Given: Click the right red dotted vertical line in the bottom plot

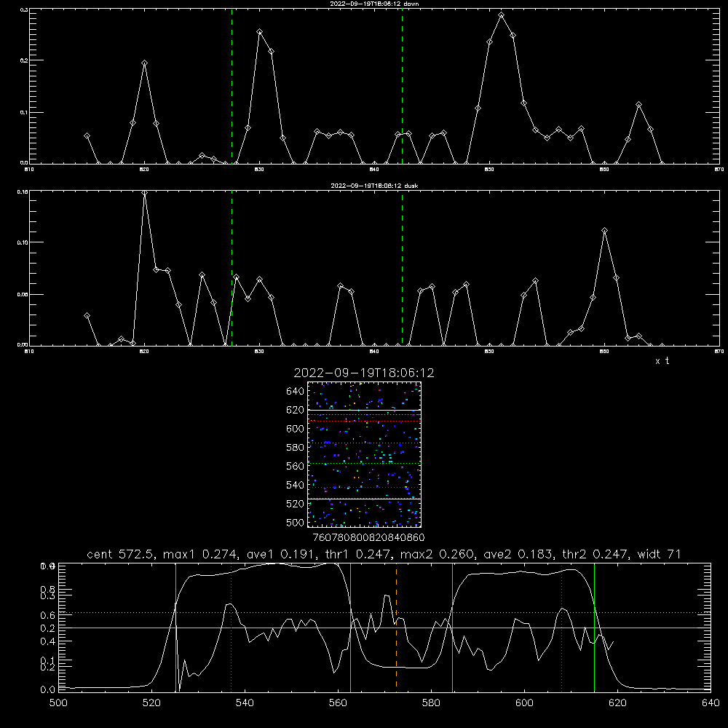Looking at the screenshot, I should click(x=562, y=627).
